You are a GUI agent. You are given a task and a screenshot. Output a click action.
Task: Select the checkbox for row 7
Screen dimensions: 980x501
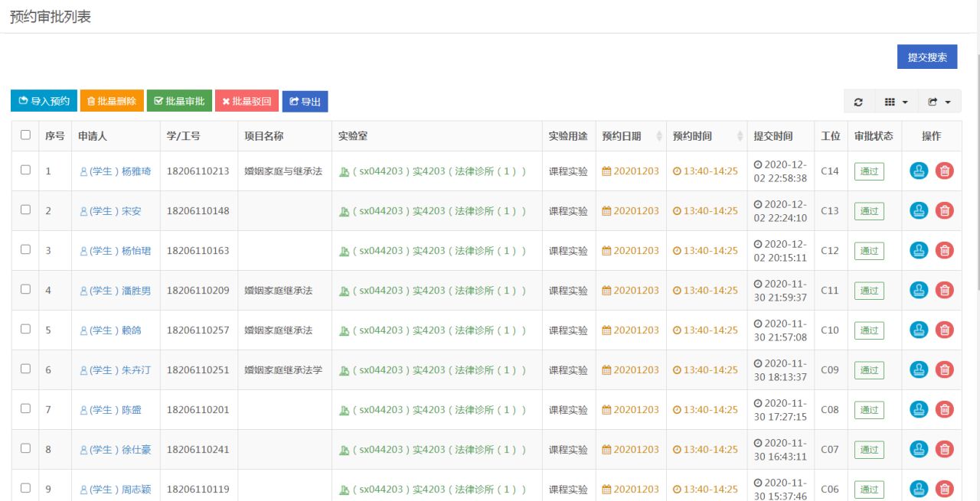click(25, 409)
